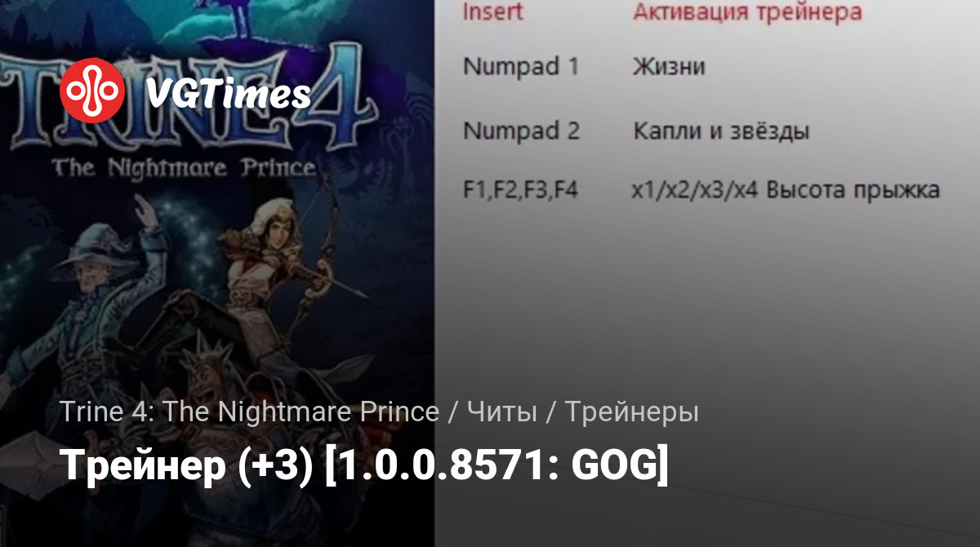Image resolution: width=980 pixels, height=547 pixels.
Task: Go to the Читы breadcrumb link
Action: [502, 412]
